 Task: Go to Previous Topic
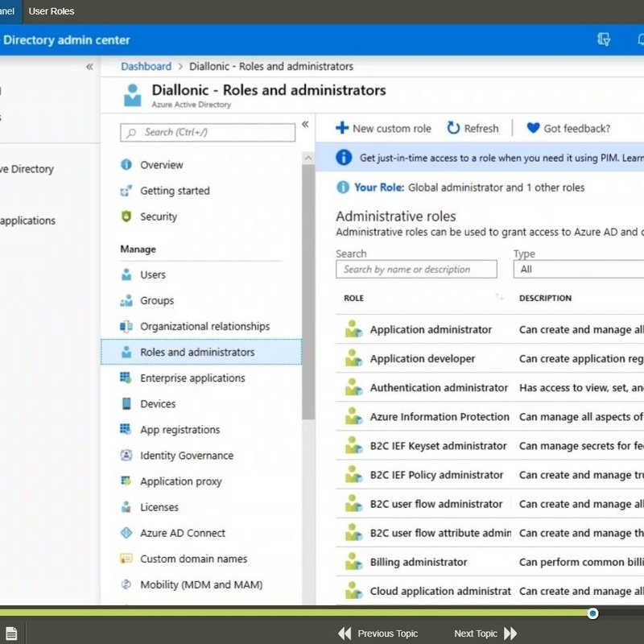(x=378, y=634)
